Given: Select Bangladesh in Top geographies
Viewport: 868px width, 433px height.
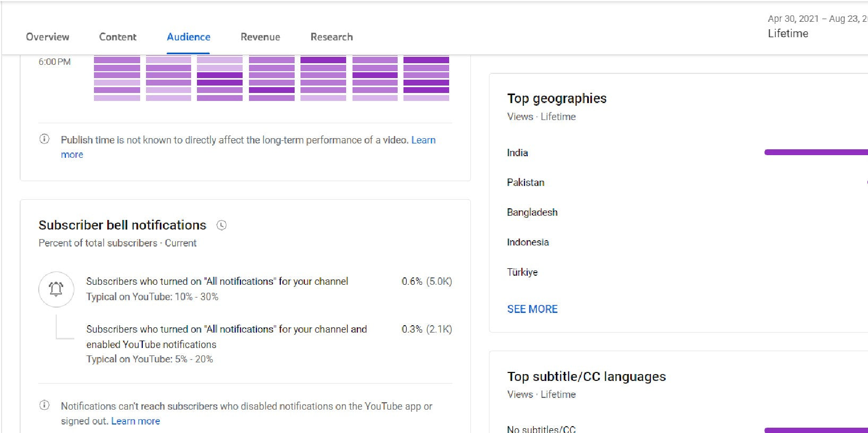Looking at the screenshot, I should click(532, 213).
